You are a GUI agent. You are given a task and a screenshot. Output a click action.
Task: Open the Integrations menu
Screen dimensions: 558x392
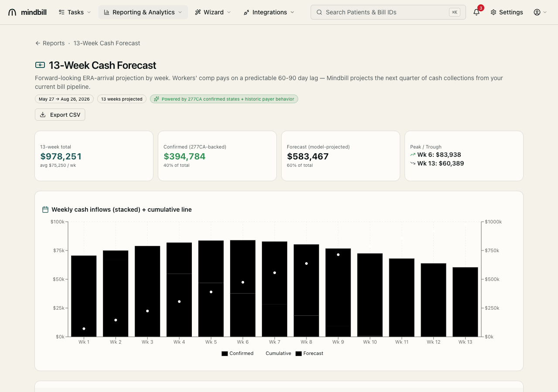(269, 12)
